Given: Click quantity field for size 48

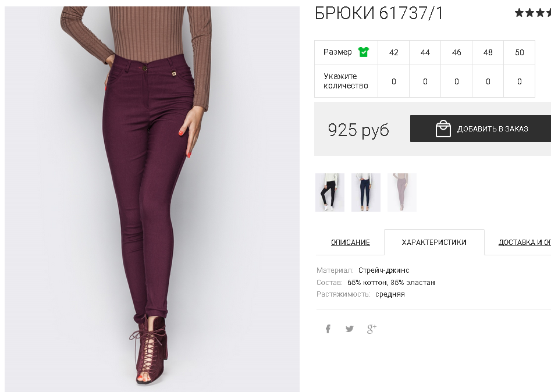Looking at the screenshot, I should pyautogui.click(x=488, y=81).
